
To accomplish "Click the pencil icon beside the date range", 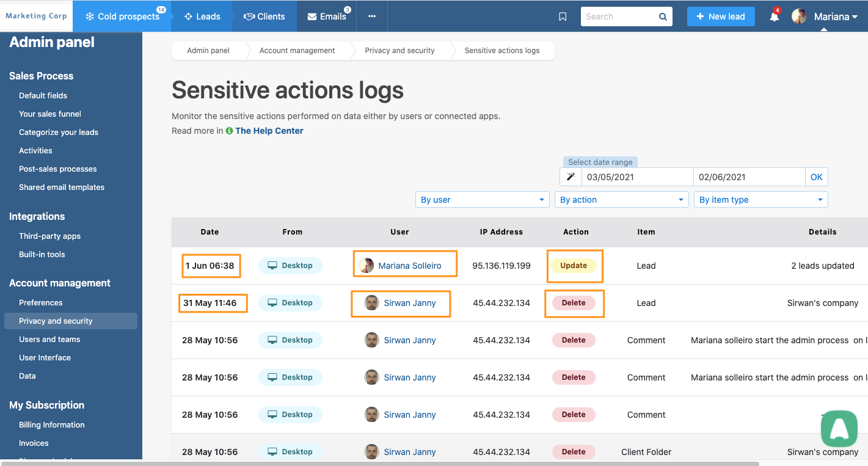I will 571,177.
